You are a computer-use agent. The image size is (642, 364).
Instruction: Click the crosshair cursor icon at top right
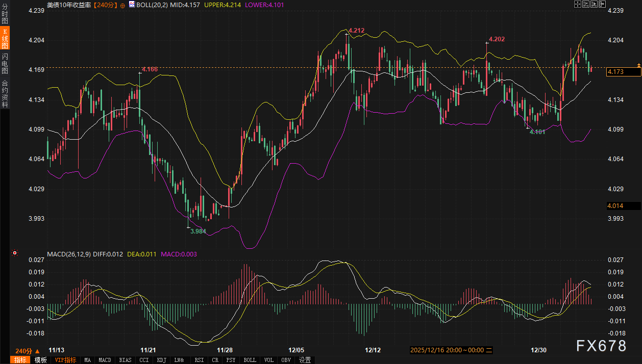577,5
